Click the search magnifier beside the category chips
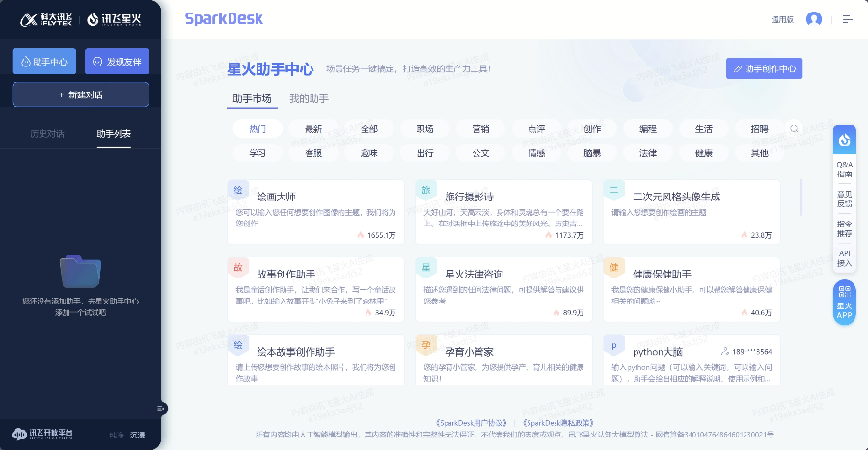The height and width of the screenshot is (450, 868). [x=794, y=129]
